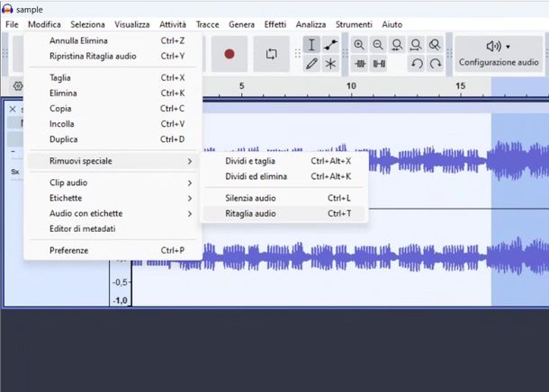Click the red Record button

coord(229,54)
